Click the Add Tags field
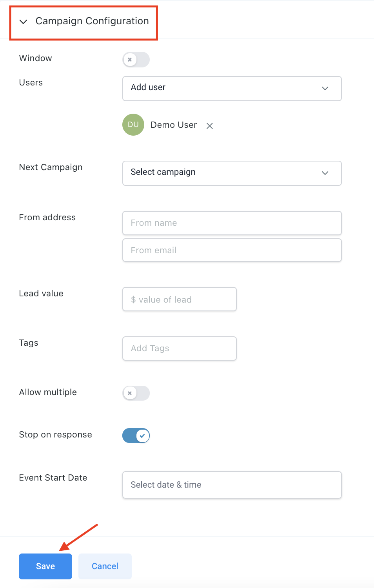Screen dimensions: 374x588 179,348
